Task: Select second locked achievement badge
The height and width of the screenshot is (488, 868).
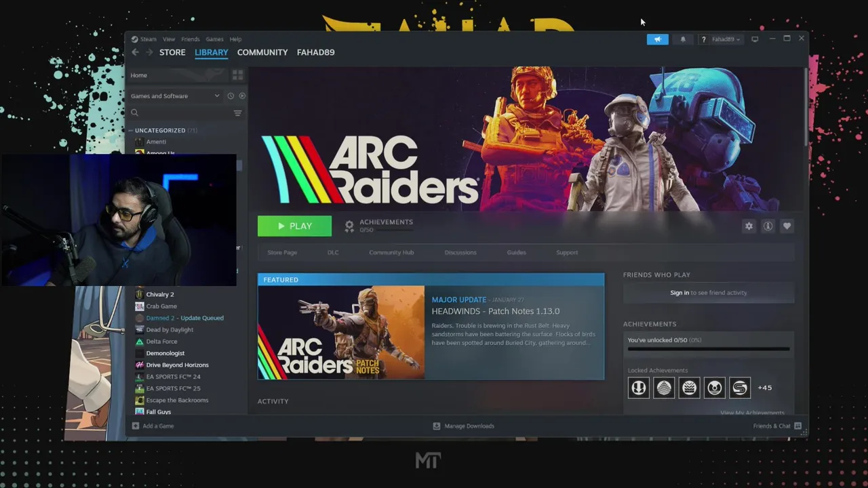Action: point(664,388)
